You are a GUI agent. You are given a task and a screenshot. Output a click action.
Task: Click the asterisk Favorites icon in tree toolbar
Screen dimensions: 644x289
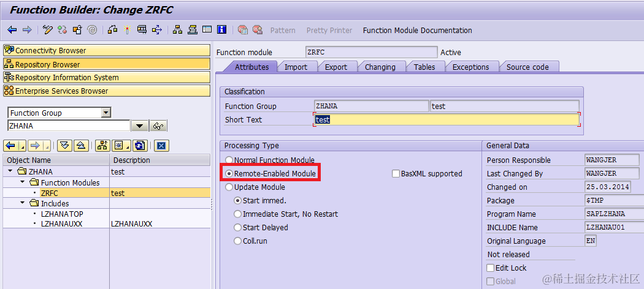pos(119,146)
